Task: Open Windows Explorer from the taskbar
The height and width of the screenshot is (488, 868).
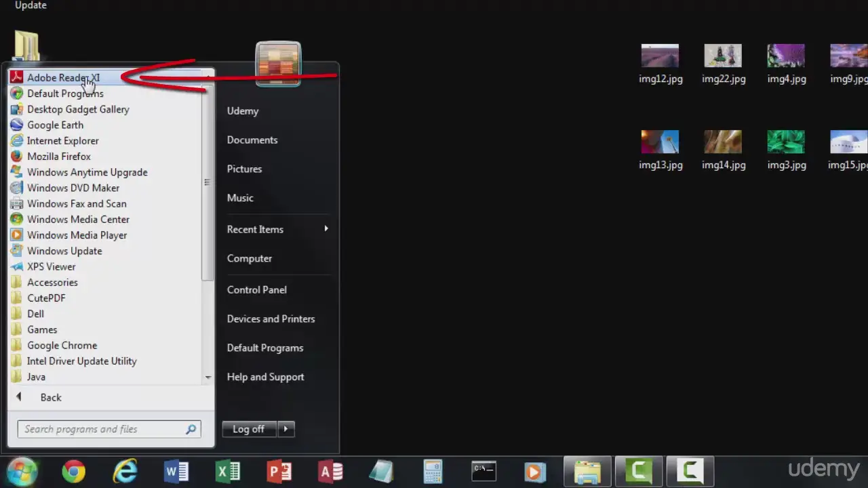Action: pyautogui.click(x=587, y=471)
